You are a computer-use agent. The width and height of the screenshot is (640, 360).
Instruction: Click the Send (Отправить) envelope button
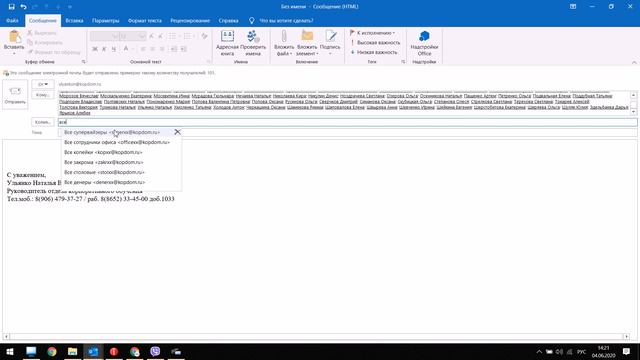click(15, 94)
